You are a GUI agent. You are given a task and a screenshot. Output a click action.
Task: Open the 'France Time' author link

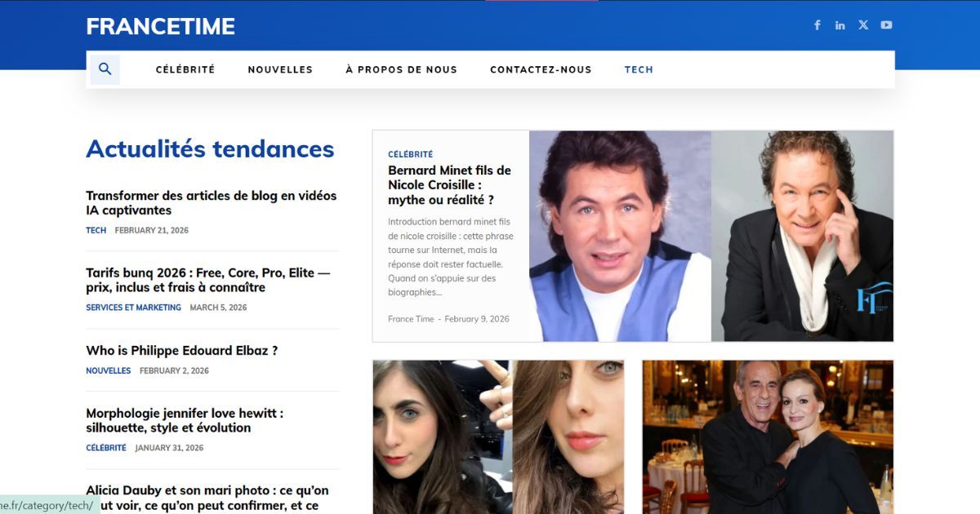pos(411,319)
